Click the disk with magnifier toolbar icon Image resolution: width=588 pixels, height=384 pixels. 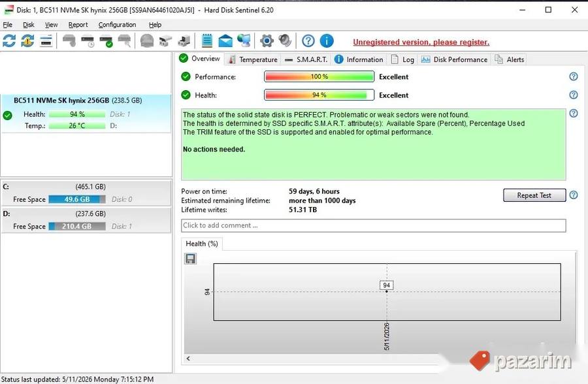125,40
